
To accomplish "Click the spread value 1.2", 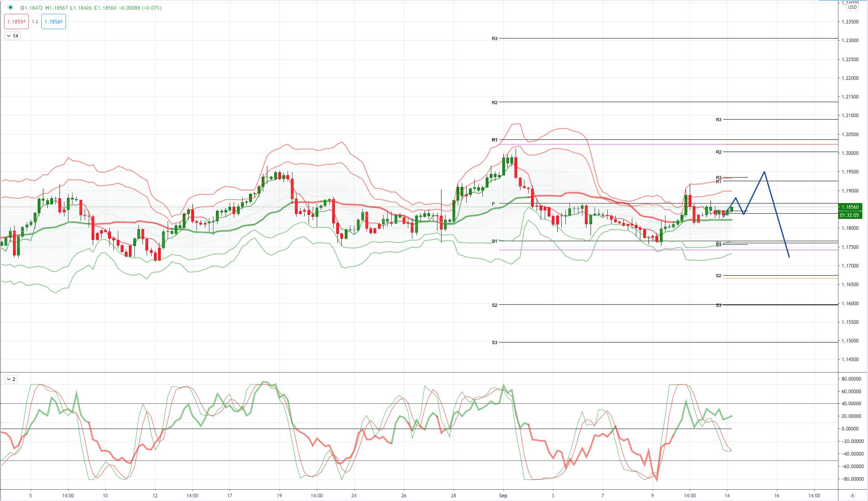I will pyautogui.click(x=35, y=21).
